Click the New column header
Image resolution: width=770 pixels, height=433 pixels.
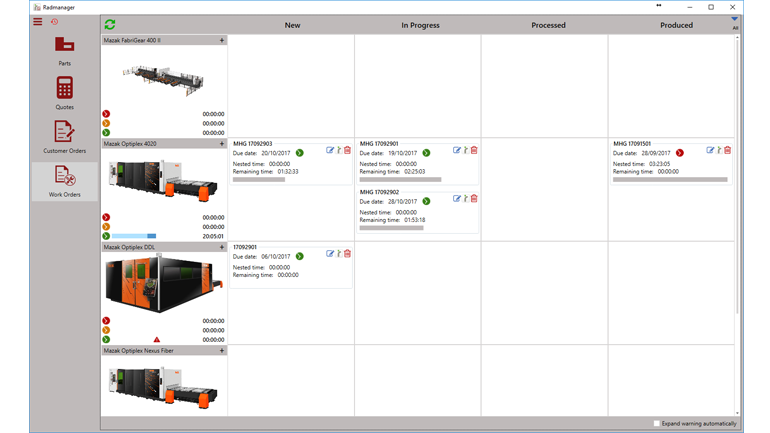click(x=292, y=25)
